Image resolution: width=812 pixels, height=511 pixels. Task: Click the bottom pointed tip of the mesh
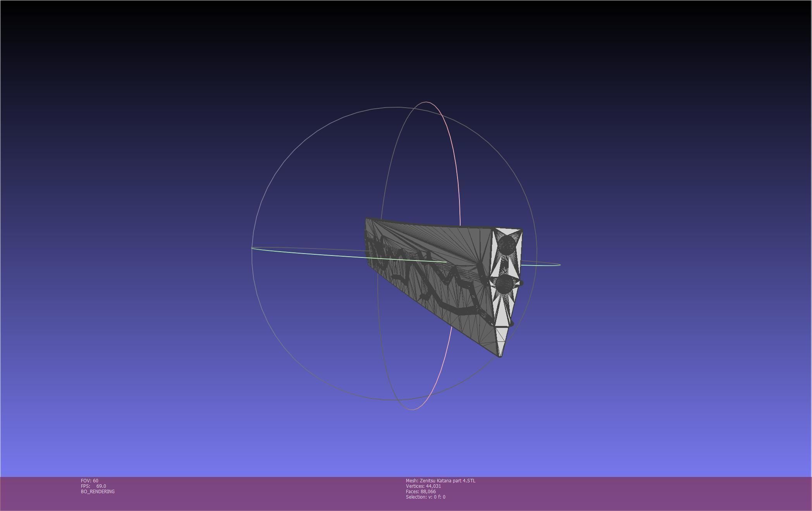500,355
